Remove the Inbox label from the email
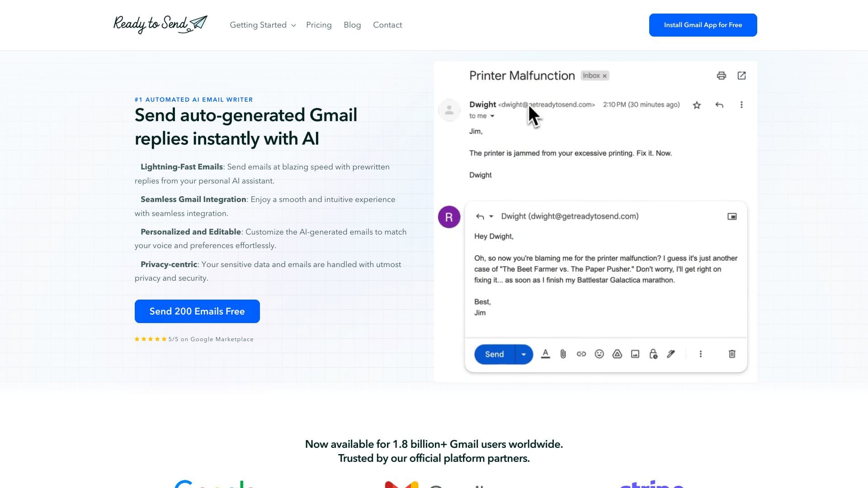The width and height of the screenshot is (868, 488). [x=604, y=75]
